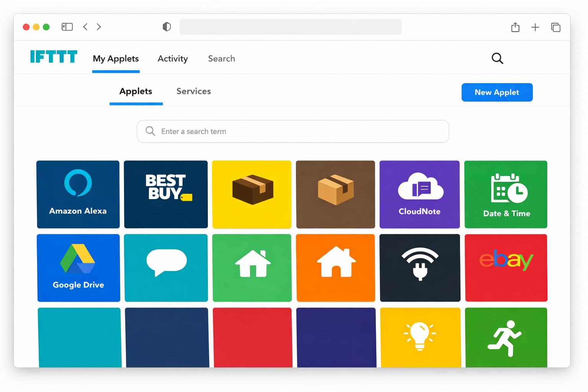Select the Applets sub-tab
Viewport: 588px width, 392px height.
136,91
